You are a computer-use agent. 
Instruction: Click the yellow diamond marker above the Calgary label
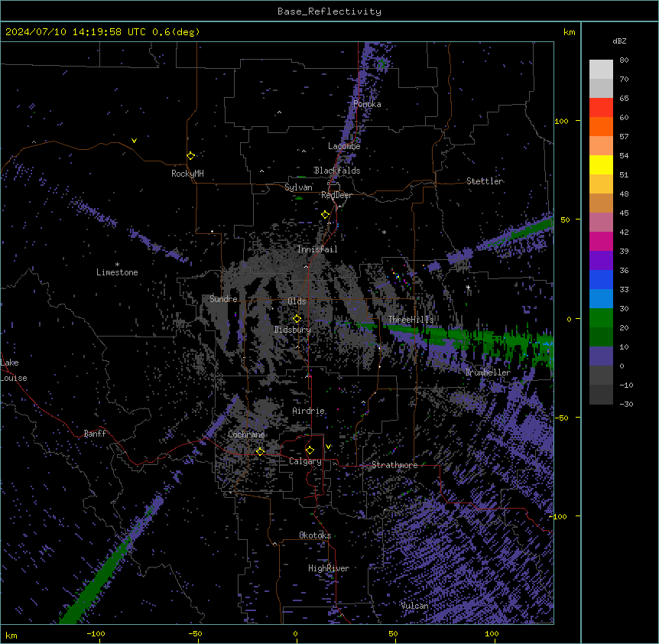[x=310, y=450]
